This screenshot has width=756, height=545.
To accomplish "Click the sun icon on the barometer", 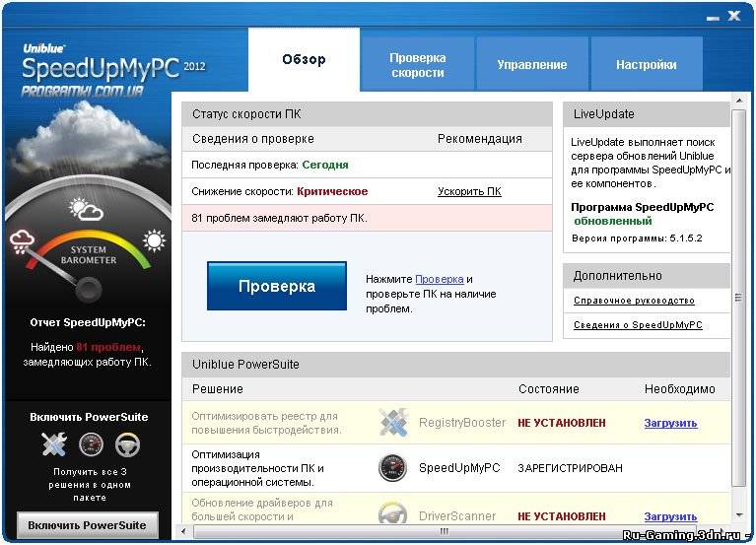I will pyautogui.click(x=153, y=241).
